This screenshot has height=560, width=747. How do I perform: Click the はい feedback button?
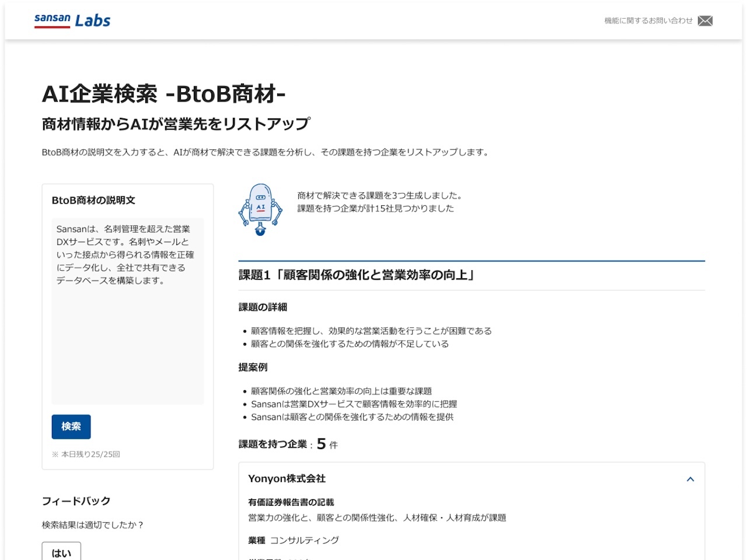coord(61,552)
